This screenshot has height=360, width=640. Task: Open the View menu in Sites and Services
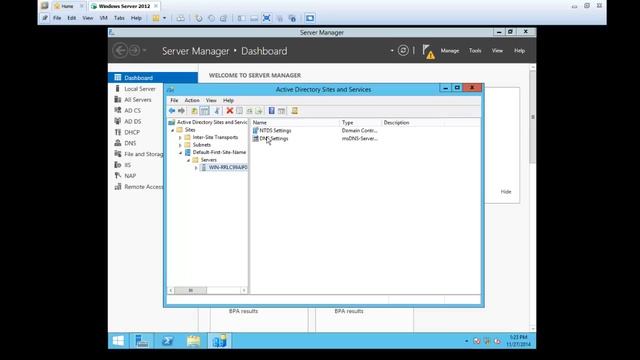point(211,100)
